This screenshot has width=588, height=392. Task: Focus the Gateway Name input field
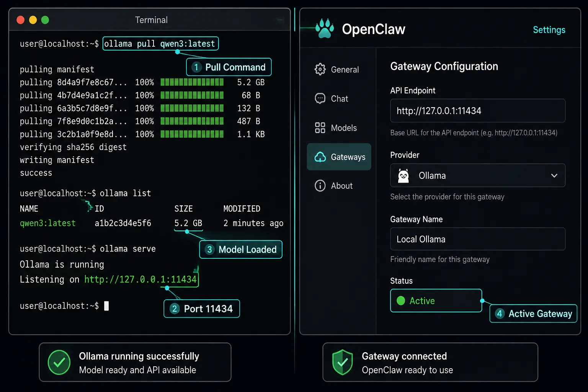click(478, 239)
